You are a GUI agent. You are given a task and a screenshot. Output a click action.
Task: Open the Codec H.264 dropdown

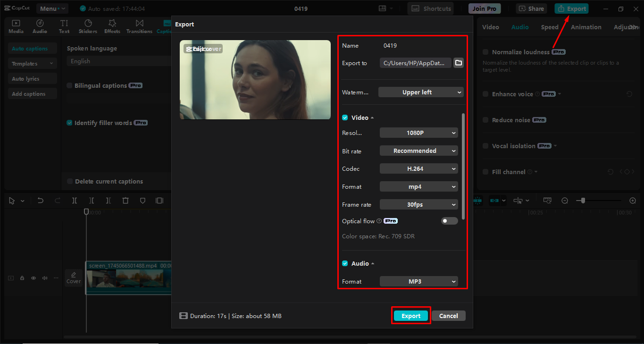coord(418,169)
